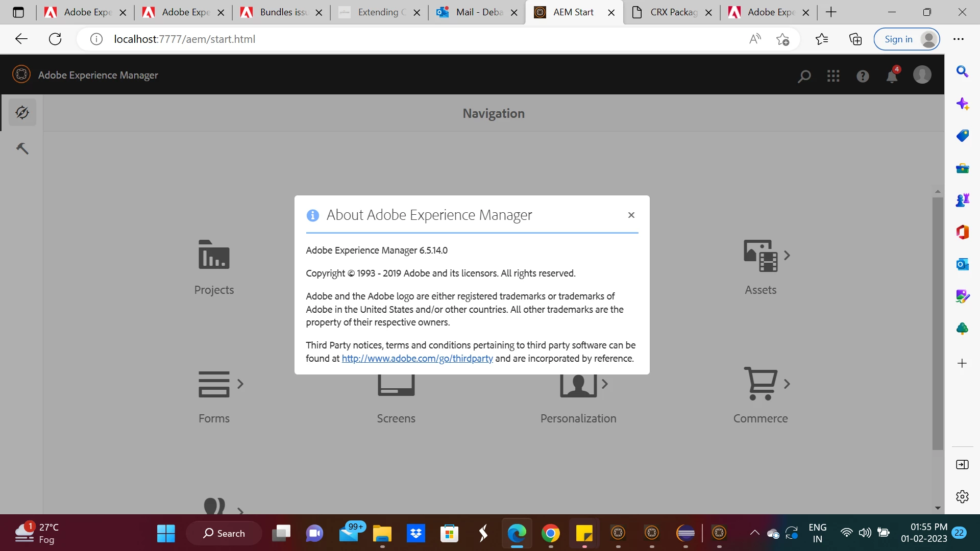This screenshot has height=551, width=980.
Task: Expand the chevron next to Forms
Action: pyautogui.click(x=240, y=384)
